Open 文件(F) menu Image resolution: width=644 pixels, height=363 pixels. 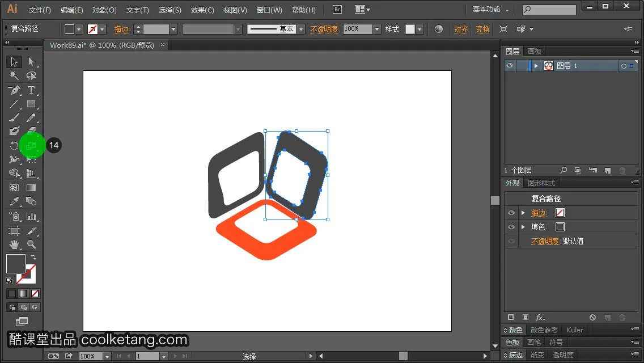(x=40, y=10)
